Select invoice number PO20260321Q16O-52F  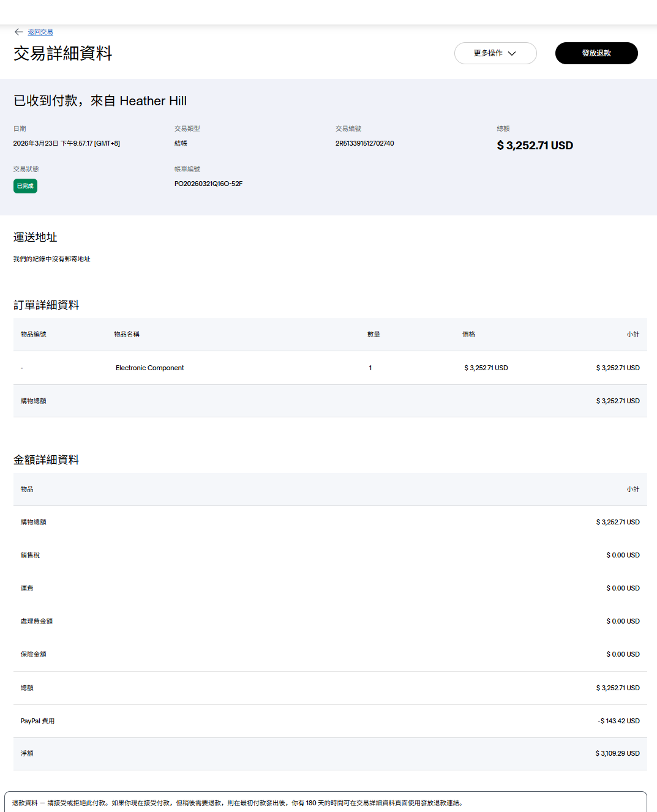[x=208, y=184]
